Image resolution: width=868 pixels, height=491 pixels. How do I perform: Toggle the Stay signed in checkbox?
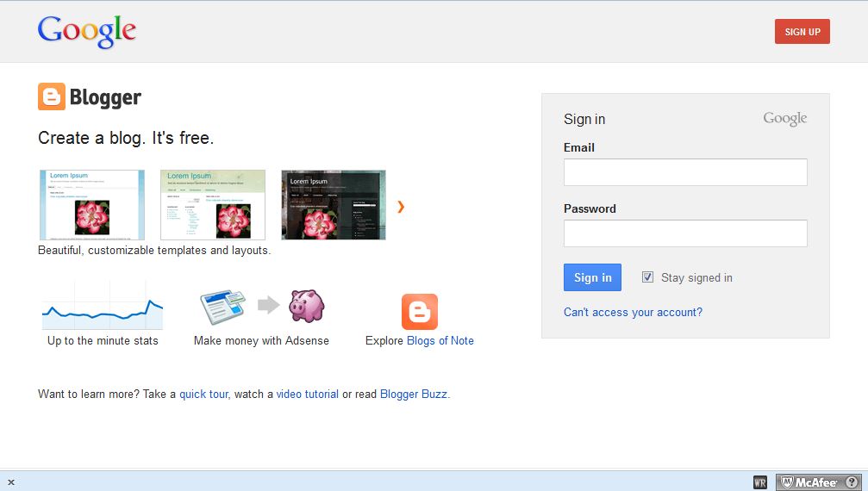[647, 277]
